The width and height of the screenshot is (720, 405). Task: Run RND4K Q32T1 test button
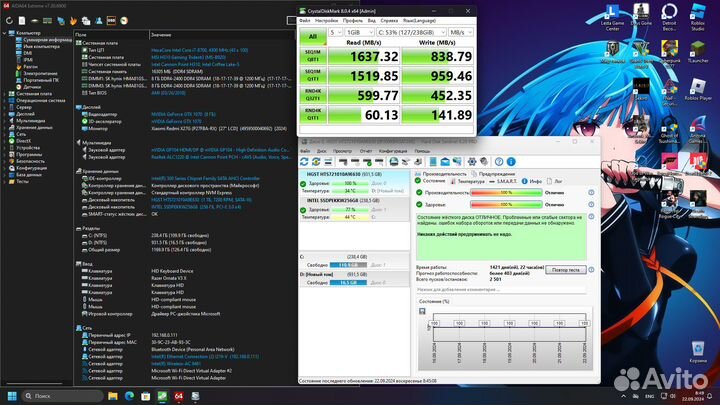pos(313,95)
